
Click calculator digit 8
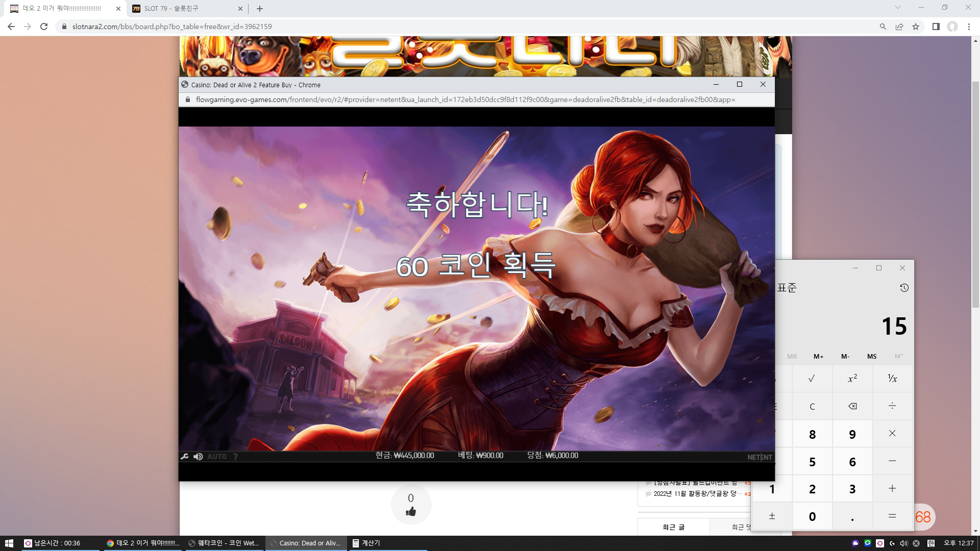(812, 434)
